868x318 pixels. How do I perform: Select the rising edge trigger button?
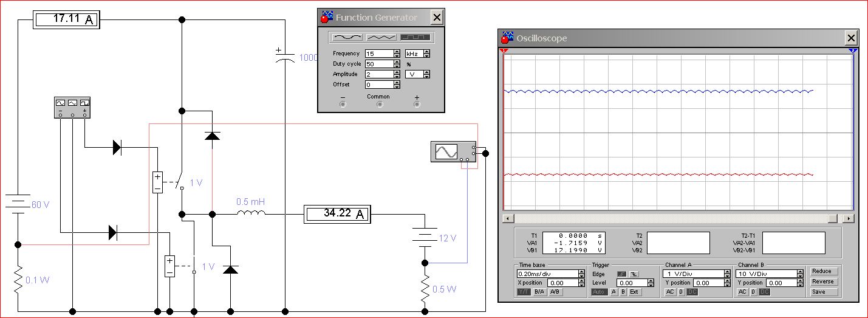click(621, 274)
